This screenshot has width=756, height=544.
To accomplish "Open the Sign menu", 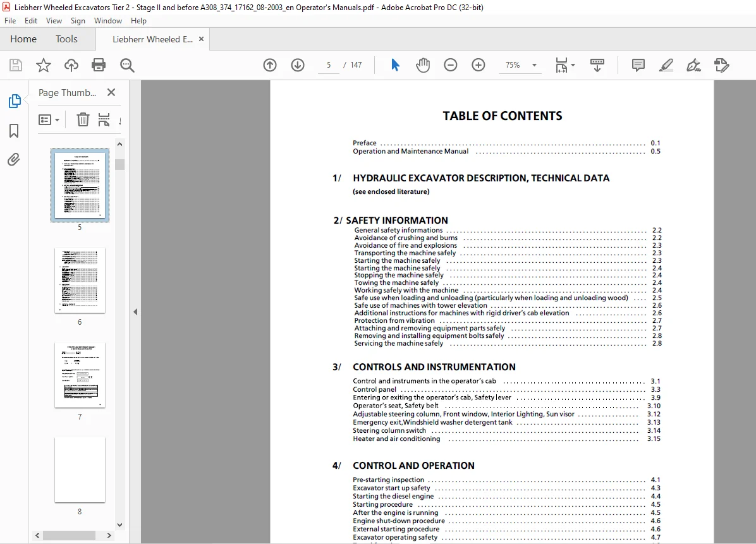I will pyautogui.click(x=78, y=21).
